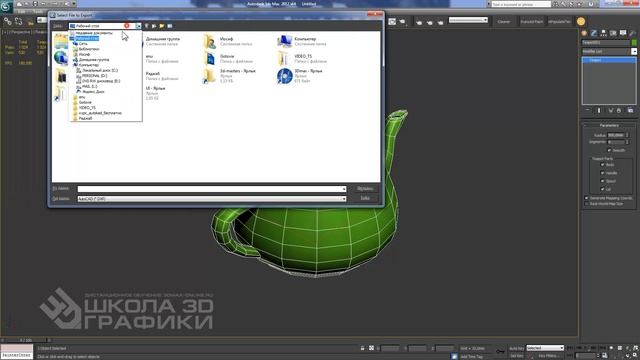Open the file type AutoCAD DXF dropdown
This screenshot has width=640, height=360.
coord(344,199)
